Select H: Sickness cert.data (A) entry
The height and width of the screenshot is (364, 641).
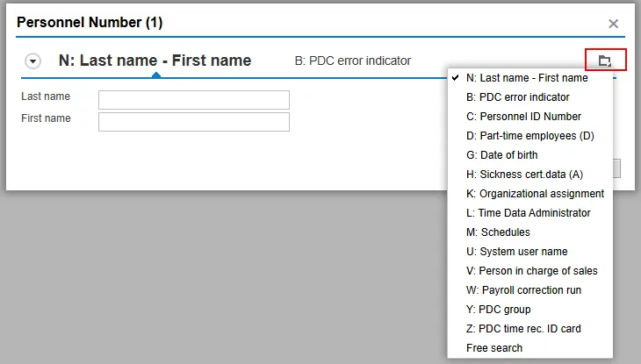pyautogui.click(x=524, y=175)
